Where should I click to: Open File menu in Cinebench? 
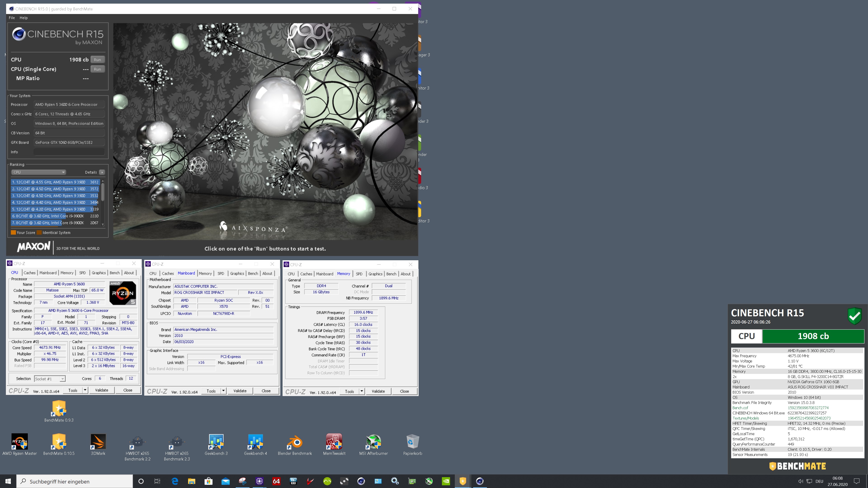coord(12,18)
